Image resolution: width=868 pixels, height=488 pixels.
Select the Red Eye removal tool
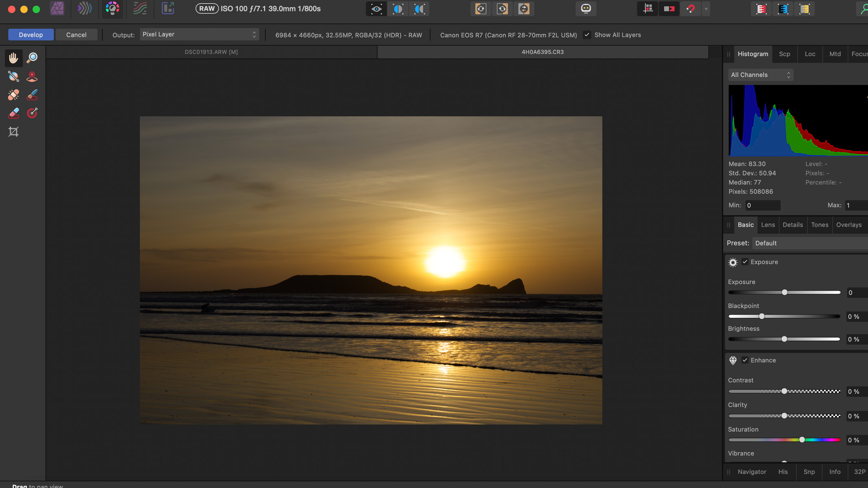coord(32,76)
